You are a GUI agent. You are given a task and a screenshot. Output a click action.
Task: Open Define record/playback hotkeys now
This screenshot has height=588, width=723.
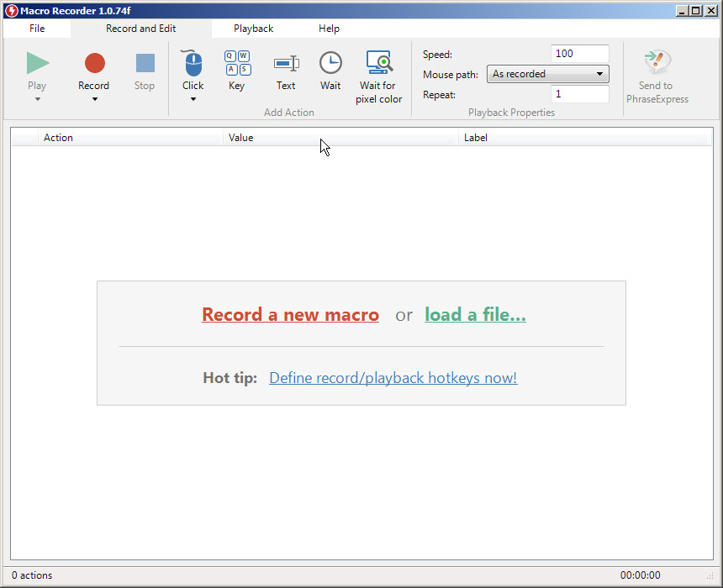point(393,377)
